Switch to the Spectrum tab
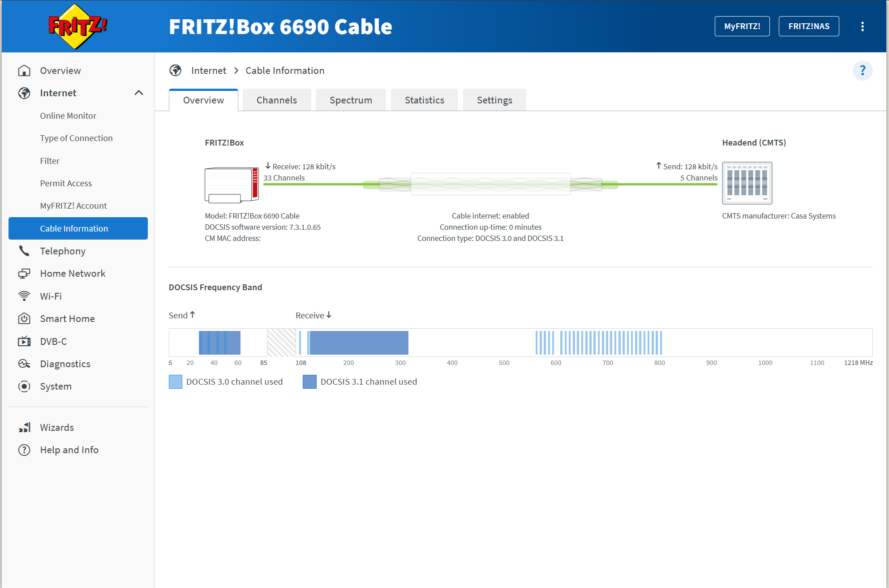889x588 pixels. (351, 100)
